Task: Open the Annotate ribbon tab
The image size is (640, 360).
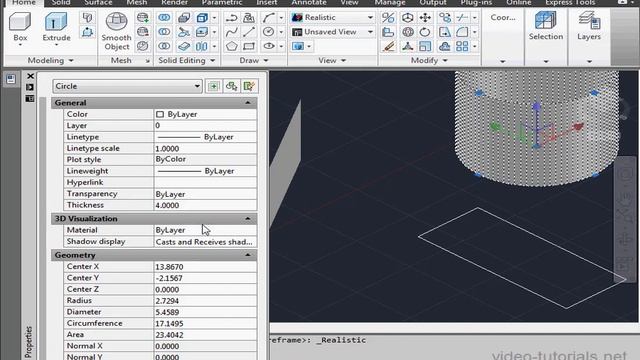Action: 309,3
